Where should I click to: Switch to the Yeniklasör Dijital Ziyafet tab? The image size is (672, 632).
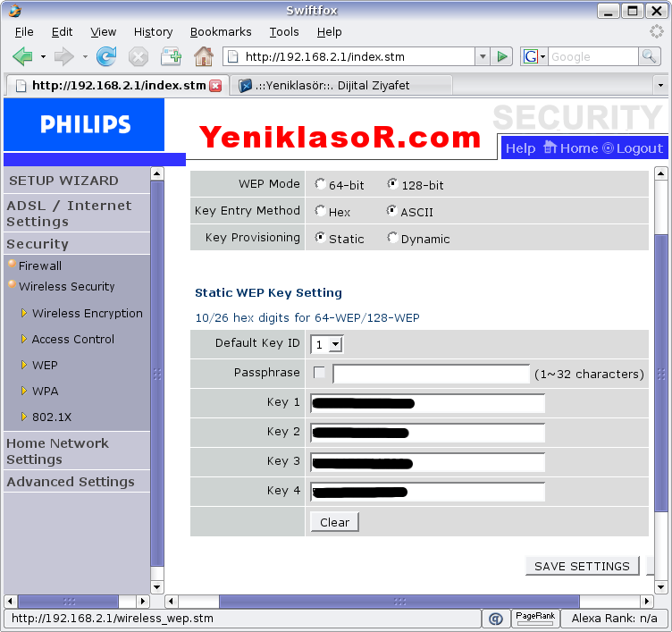[340, 86]
